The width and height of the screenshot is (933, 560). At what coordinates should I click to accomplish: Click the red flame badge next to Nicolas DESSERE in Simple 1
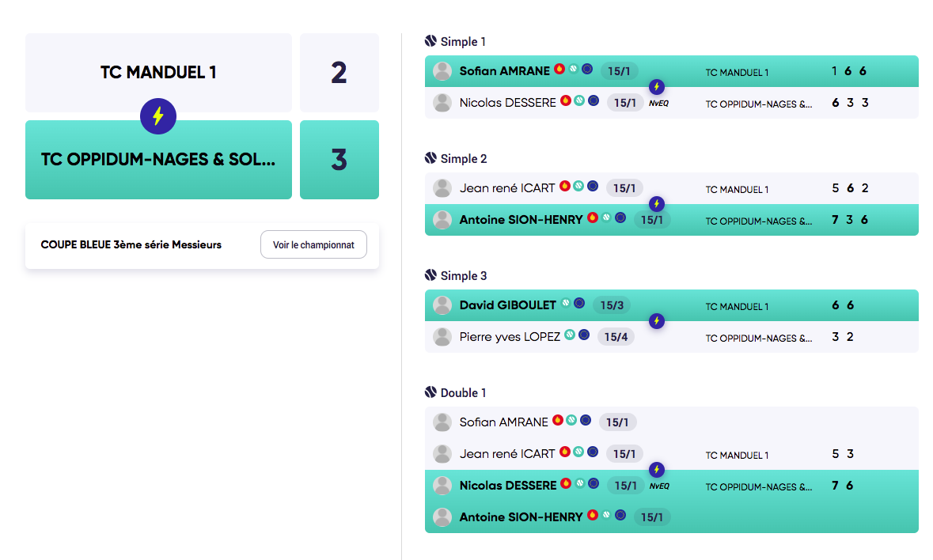566,100
